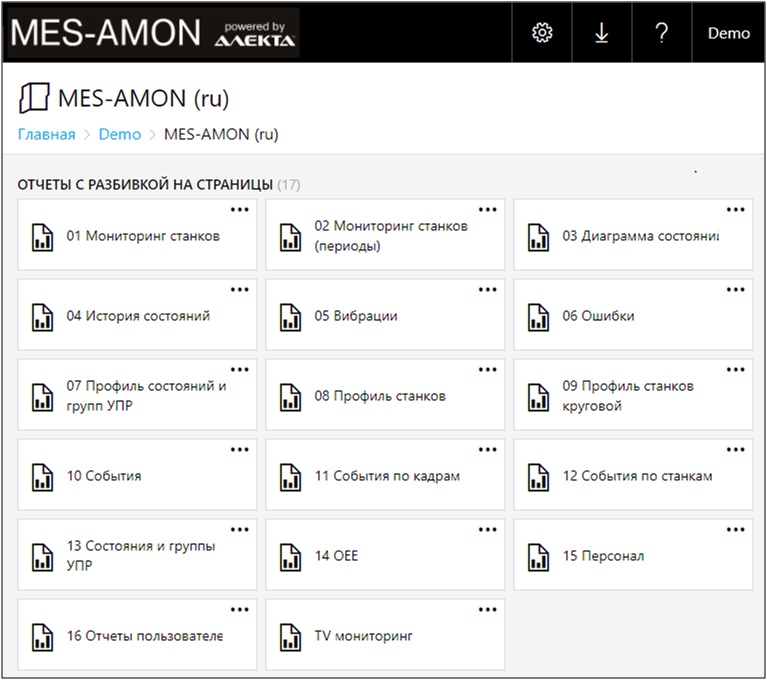Screen dimensions: 767x680
Task: Click the folder icon beside the MES-AMON (ru) title
Action: pyautogui.click(x=34, y=98)
